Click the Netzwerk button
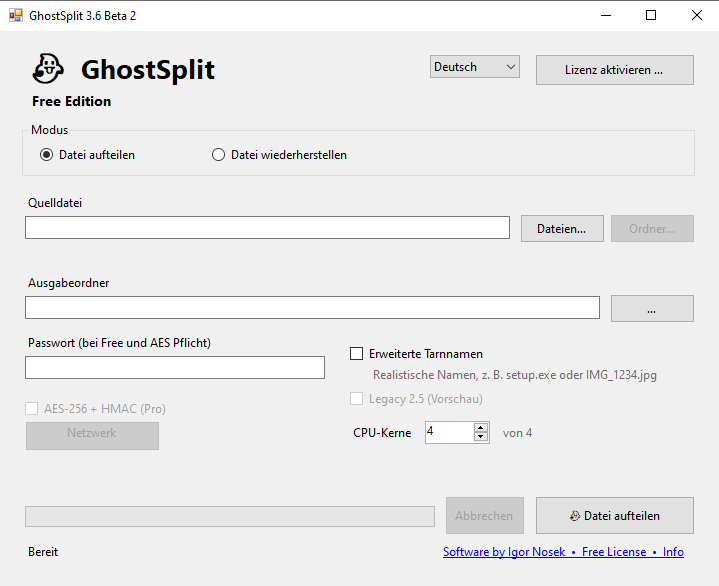This screenshot has height=586, width=719. point(92,436)
